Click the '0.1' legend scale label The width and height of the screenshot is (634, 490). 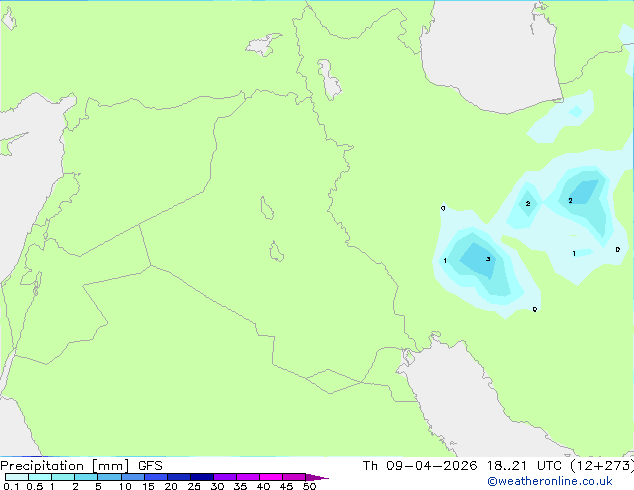pos(11,486)
